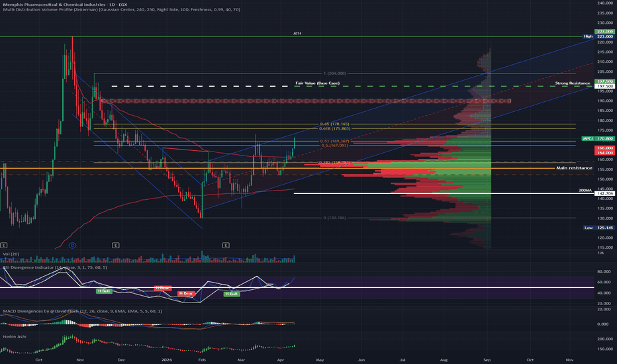Open the earliest earnings 'E' marker before October
Screen dimensions: 617x364
click(x=4, y=245)
